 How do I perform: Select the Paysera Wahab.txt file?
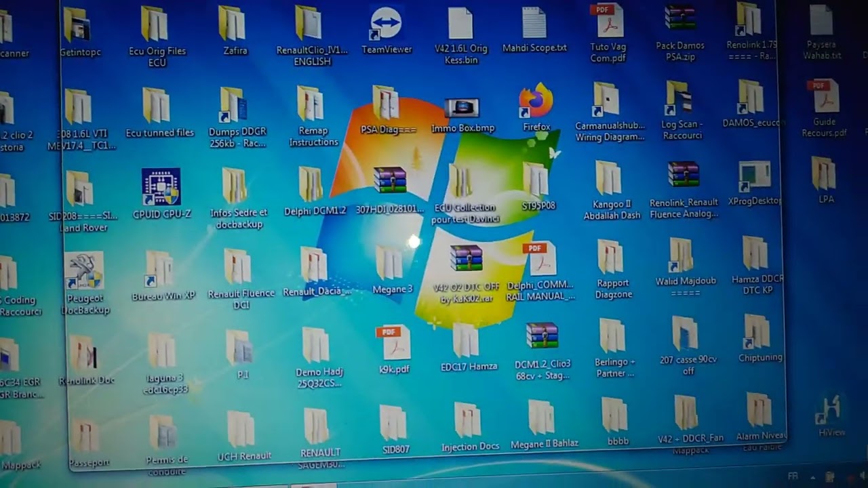(x=821, y=20)
